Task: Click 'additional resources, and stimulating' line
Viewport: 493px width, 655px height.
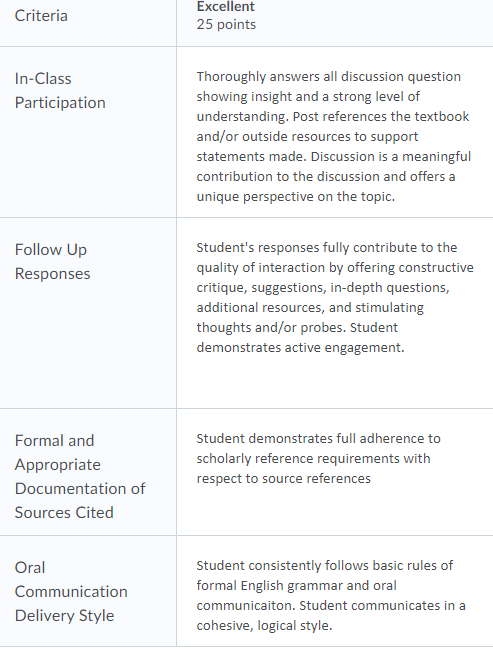Action: pos(310,307)
